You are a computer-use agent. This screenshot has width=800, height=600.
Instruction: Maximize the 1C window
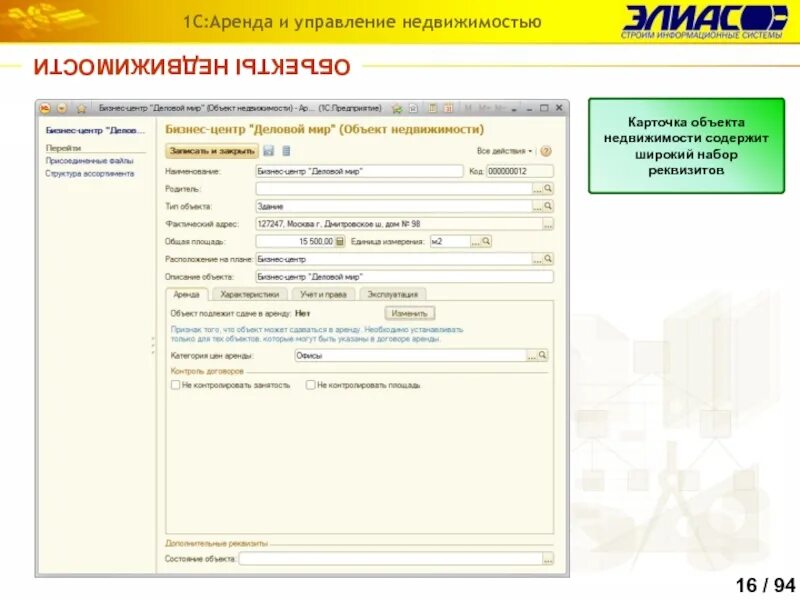(544, 108)
